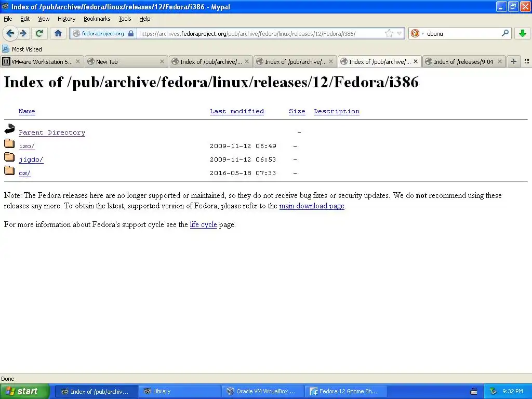Switch to the New Tab tab
The image size is (532, 399).
(126, 61)
